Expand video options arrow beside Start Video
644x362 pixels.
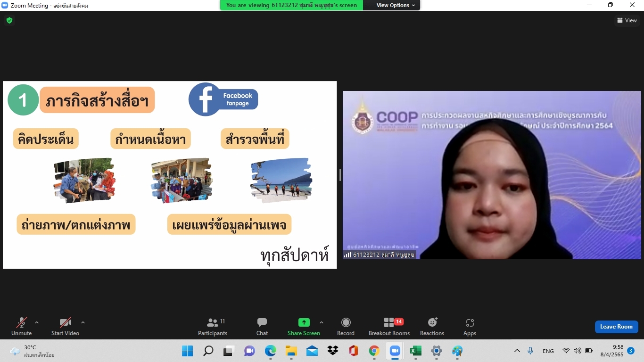click(83, 323)
